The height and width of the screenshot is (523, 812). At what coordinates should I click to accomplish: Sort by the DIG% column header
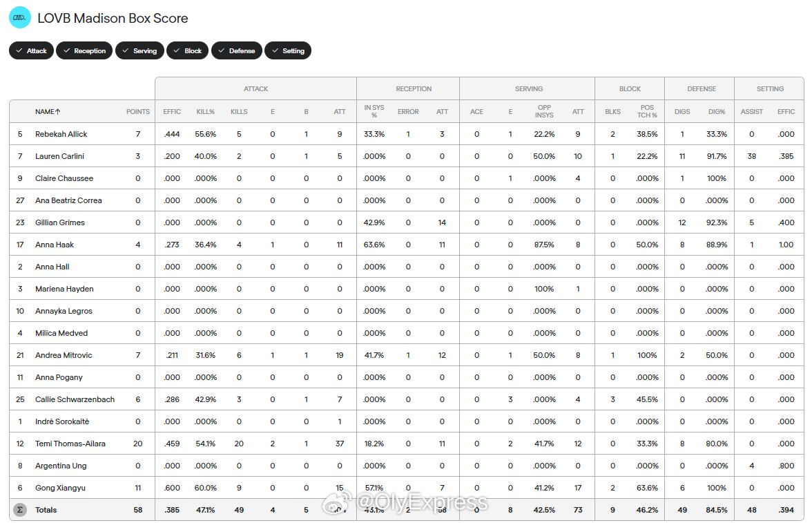[717, 111]
